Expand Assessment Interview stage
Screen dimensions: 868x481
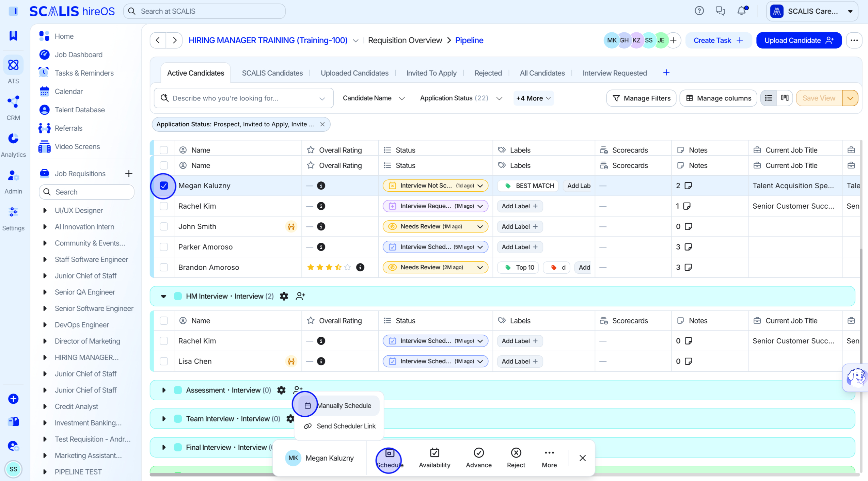[163, 390]
